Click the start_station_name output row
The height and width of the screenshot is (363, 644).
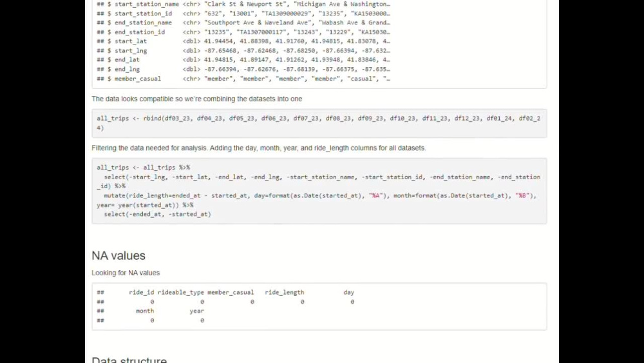(243, 4)
